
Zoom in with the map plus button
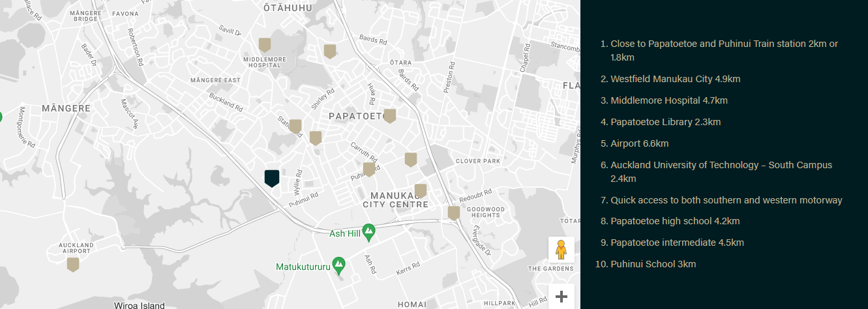(561, 297)
